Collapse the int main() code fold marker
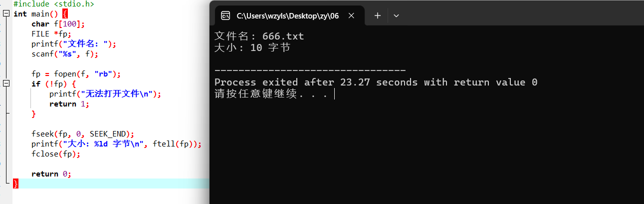The height and width of the screenshot is (204, 644). 6,14
